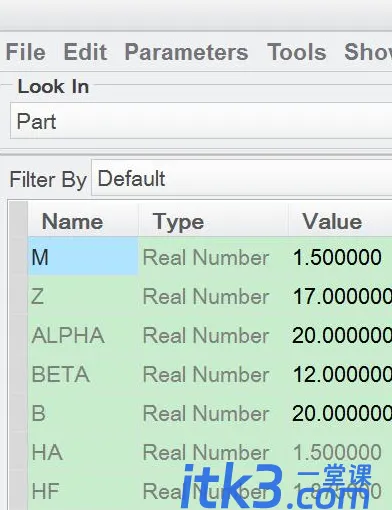Click the Z value 17.000000
This screenshot has width=392, height=510.
pos(342,296)
